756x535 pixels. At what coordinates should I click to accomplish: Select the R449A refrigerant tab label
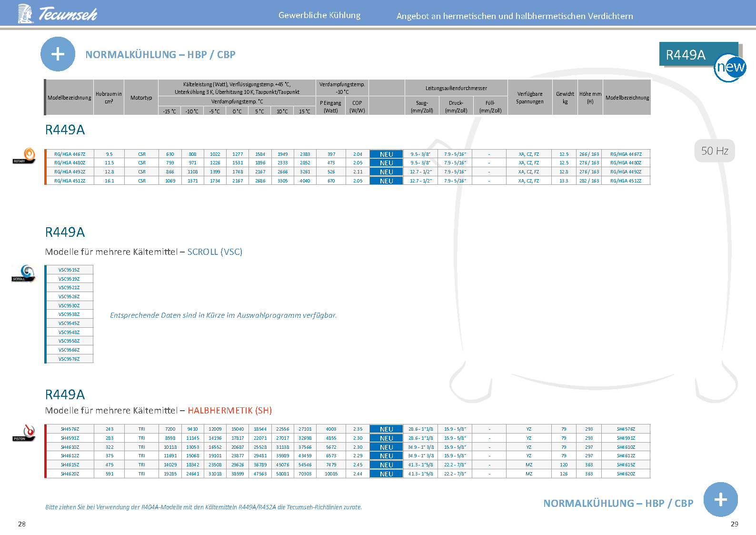tap(686, 55)
